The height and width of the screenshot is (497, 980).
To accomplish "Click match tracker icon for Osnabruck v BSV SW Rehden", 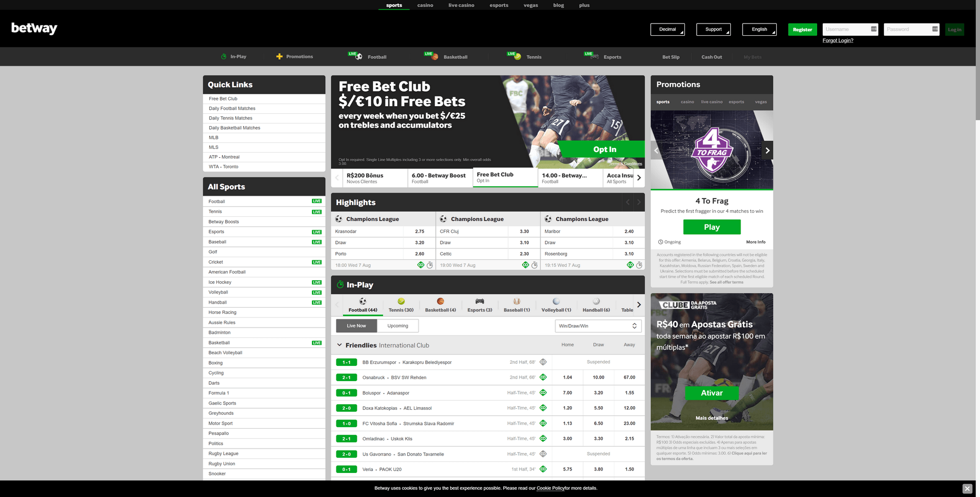I will [543, 378].
